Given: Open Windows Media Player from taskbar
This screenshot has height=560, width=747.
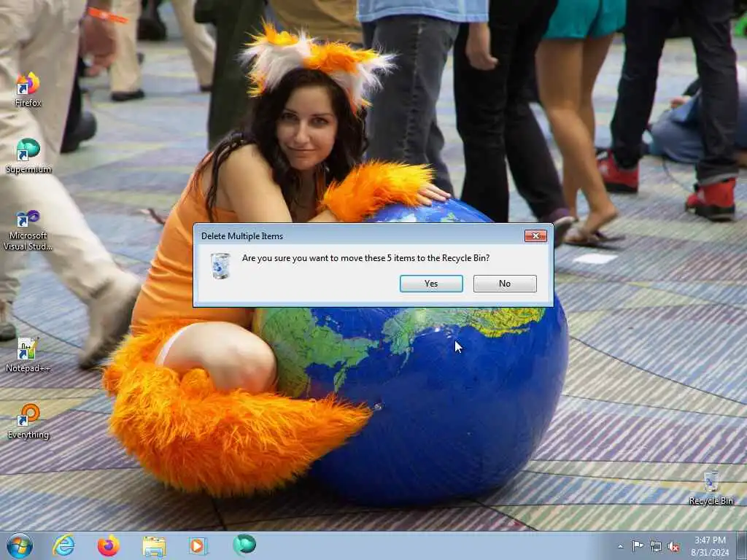Looking at the screenshot, I should pos(198,545).
